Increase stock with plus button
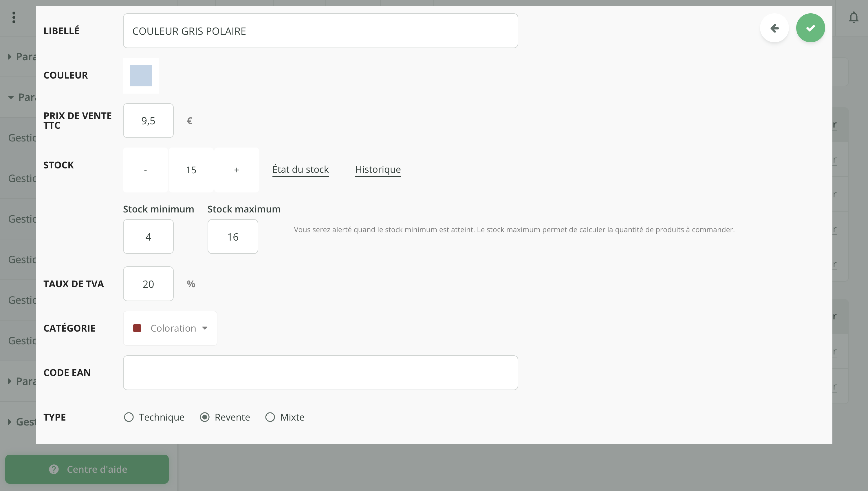Screen dimensions: 868x491 pos(237,170)
